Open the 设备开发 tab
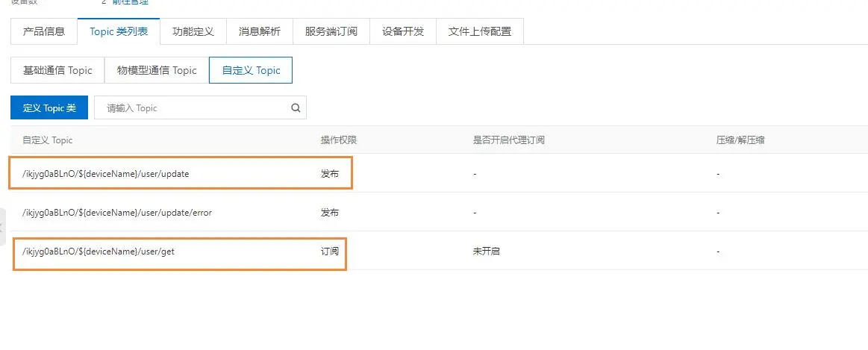868x350 pixels. (403, 31)
